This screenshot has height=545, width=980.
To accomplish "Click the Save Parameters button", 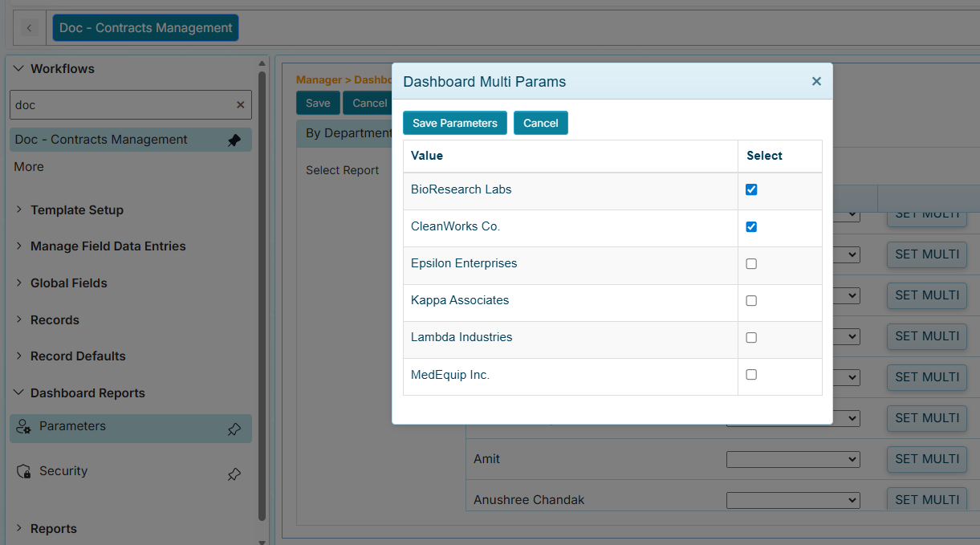I will pos(454,123).
